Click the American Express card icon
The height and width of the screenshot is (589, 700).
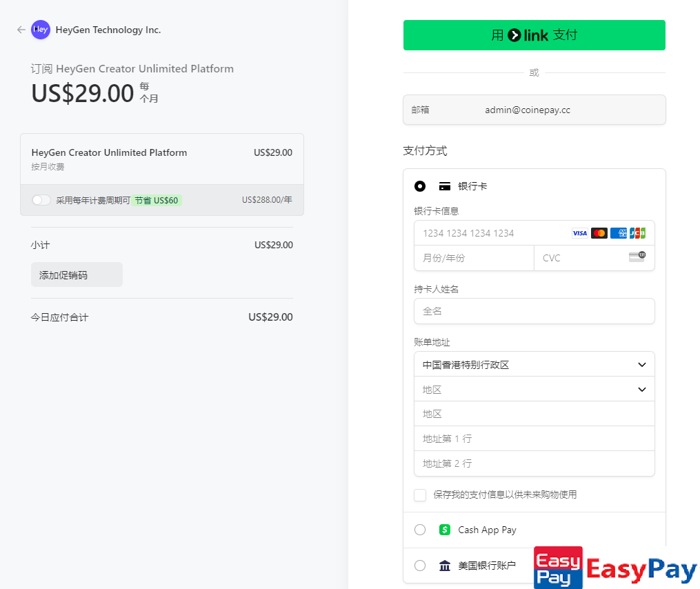click(619, 233)
